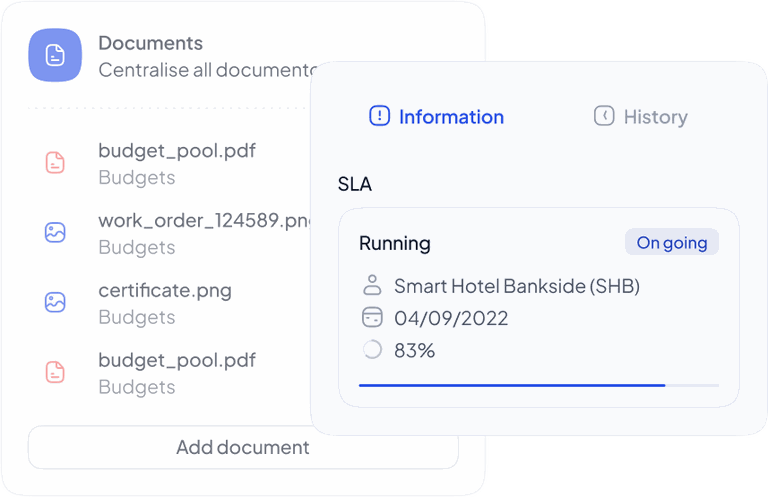Image resolution: width=768 pixels, height=497 pixels.
Task: Open the first budget_pool.pdf file
Action: [177, 152]
